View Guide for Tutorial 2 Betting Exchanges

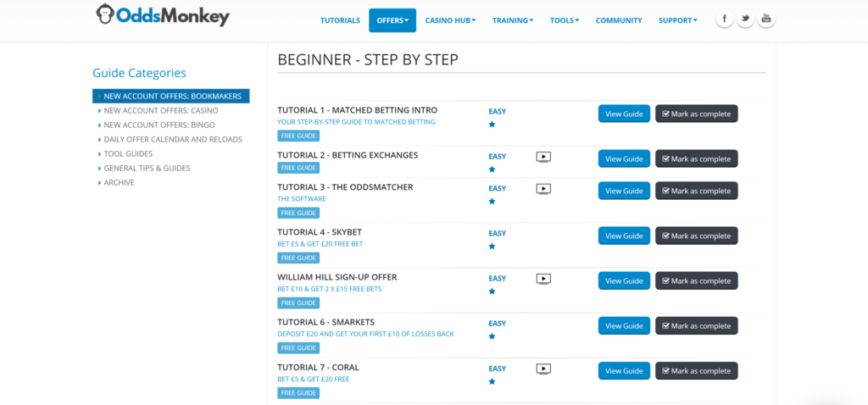624,158
